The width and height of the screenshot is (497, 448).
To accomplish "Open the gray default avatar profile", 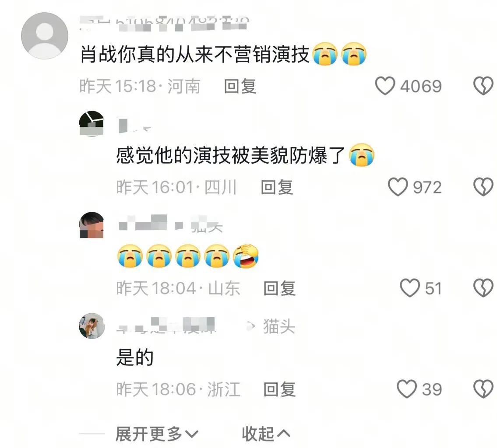I will pyautogui.click(x=45, y=36).
